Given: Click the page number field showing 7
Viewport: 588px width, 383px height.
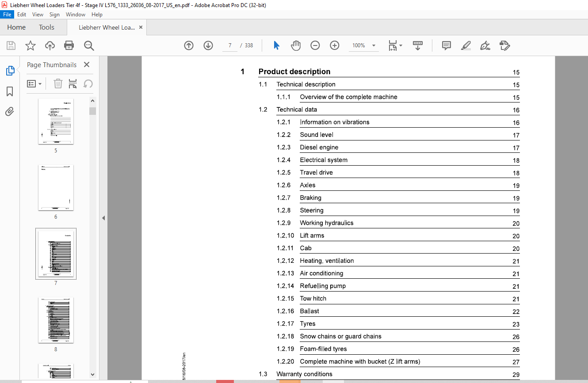Looking at the screenshot, I should tap(230, 46).
